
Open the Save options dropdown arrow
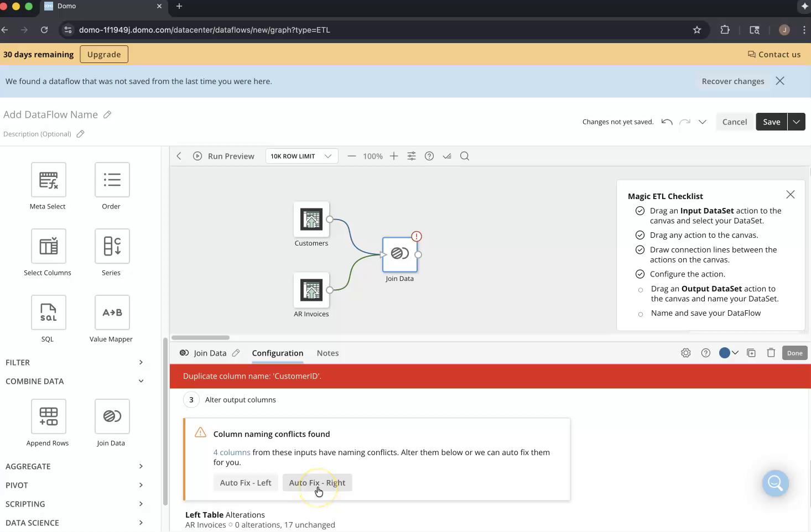click(x=796, y=122)
